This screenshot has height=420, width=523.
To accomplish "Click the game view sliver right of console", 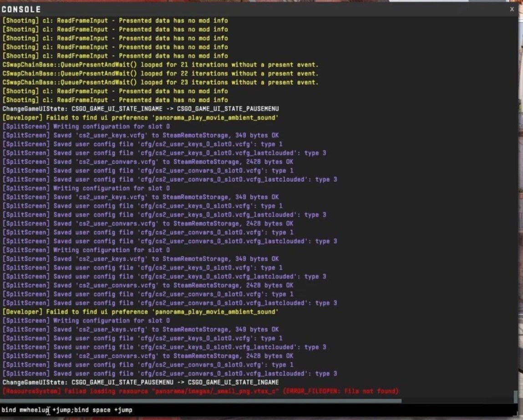I will (520, 205).
